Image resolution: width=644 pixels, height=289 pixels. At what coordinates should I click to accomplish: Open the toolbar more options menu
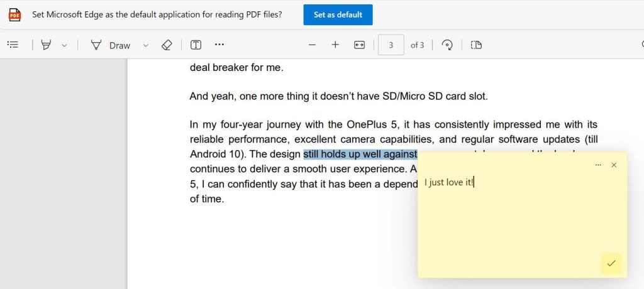point(219,45)
